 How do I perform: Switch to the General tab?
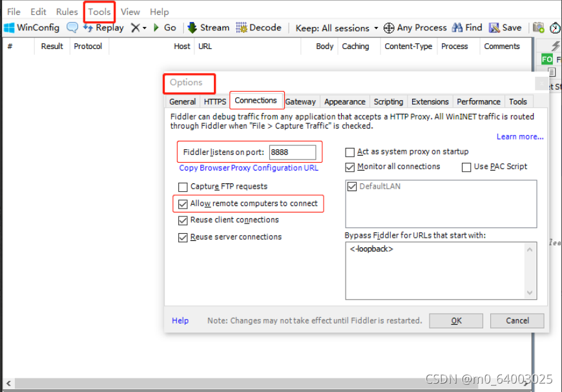(x=182, y=102)
